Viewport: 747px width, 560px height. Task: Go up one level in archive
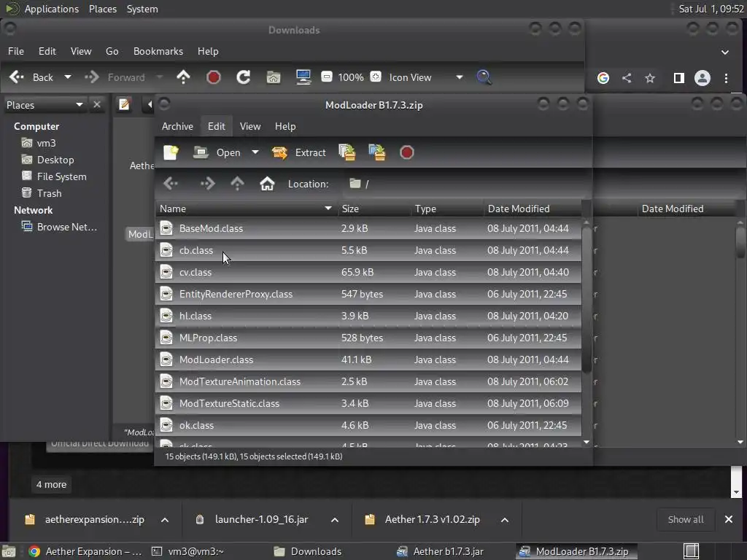[x=237, y=184]
